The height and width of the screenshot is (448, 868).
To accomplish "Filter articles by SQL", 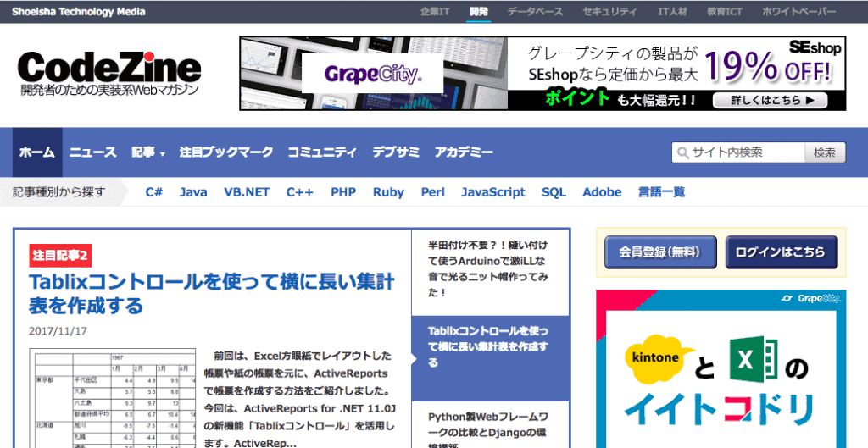I will pyautogui.click(x=554, y=192).
